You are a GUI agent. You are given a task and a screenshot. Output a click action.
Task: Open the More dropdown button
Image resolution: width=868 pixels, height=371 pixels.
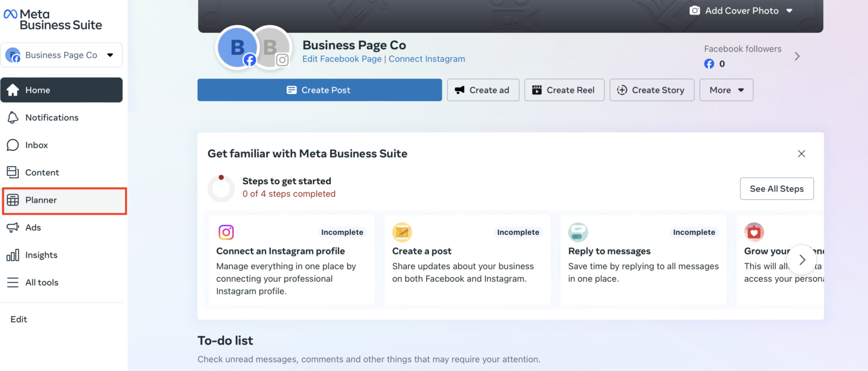click(x=726, y=90)
